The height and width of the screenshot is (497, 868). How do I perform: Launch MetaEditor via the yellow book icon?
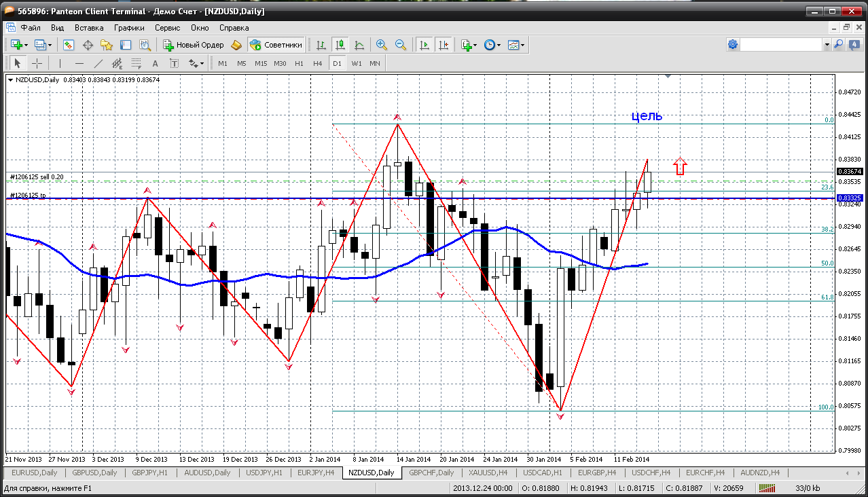pos(236,45)
